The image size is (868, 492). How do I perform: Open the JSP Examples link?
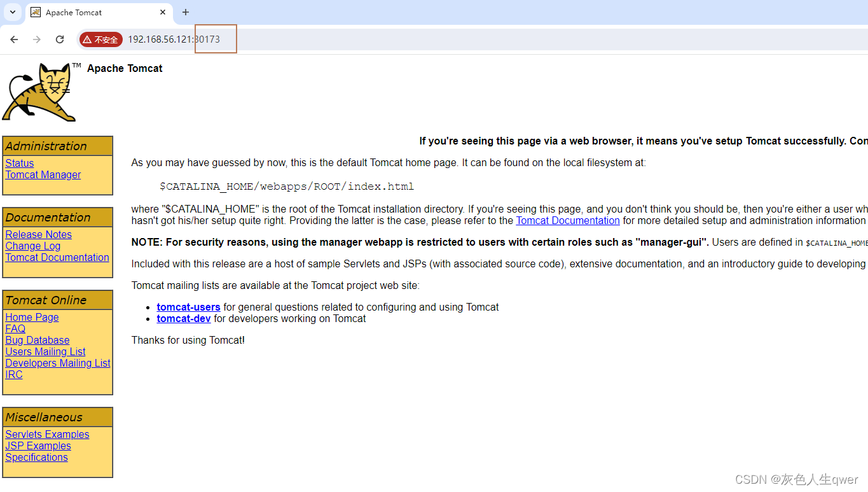(x=38, y=446)
